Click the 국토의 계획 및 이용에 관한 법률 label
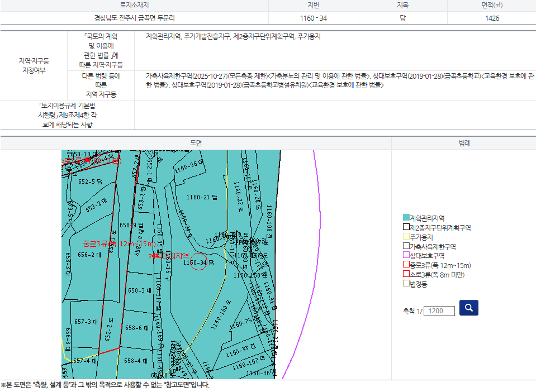Viewport: 536px width, 392px height. coord(101,51)
